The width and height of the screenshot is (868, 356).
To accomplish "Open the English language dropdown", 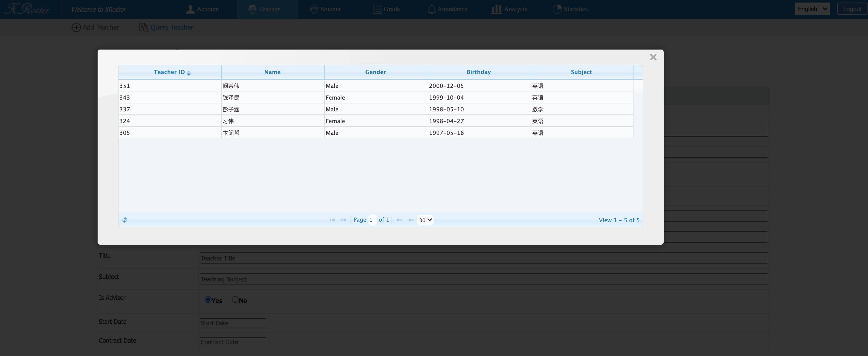I will pos(812,9).
